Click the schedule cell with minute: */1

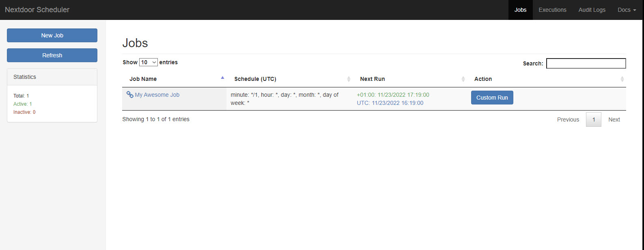(x=290, y=99)
